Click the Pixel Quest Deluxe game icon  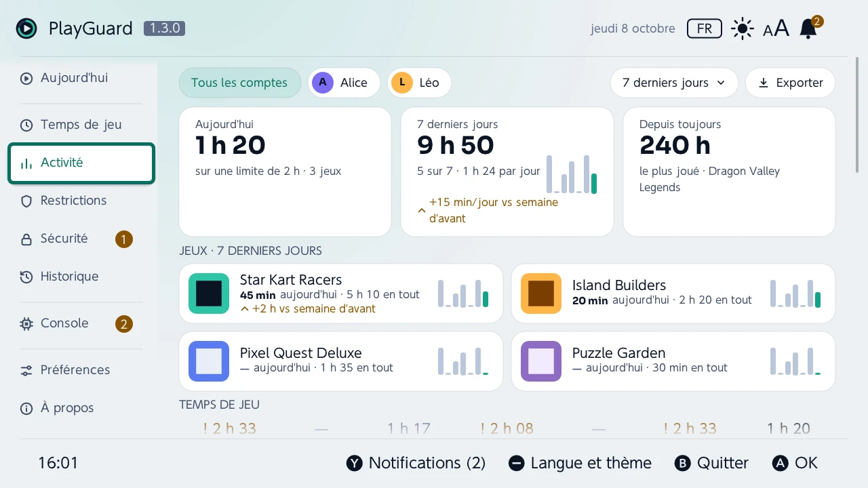click(x=209, y=361)
